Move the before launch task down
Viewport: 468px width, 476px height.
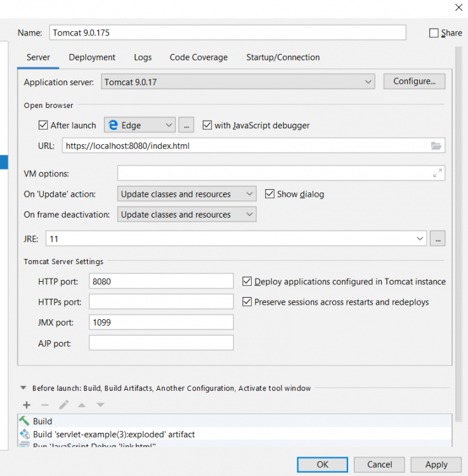[100, 405]
